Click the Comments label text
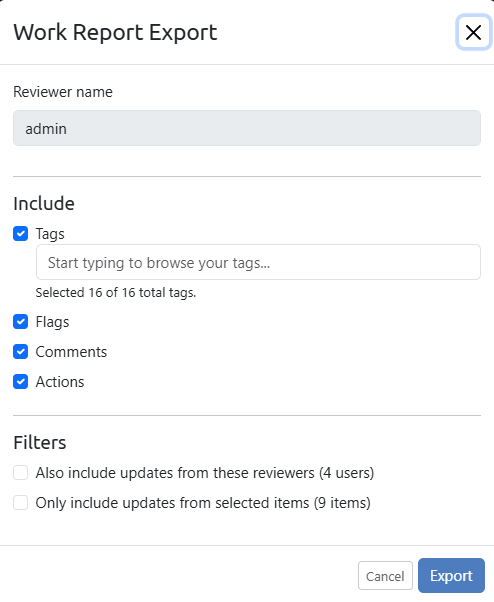This screenshot has width=494, height=602. [71, 352]
